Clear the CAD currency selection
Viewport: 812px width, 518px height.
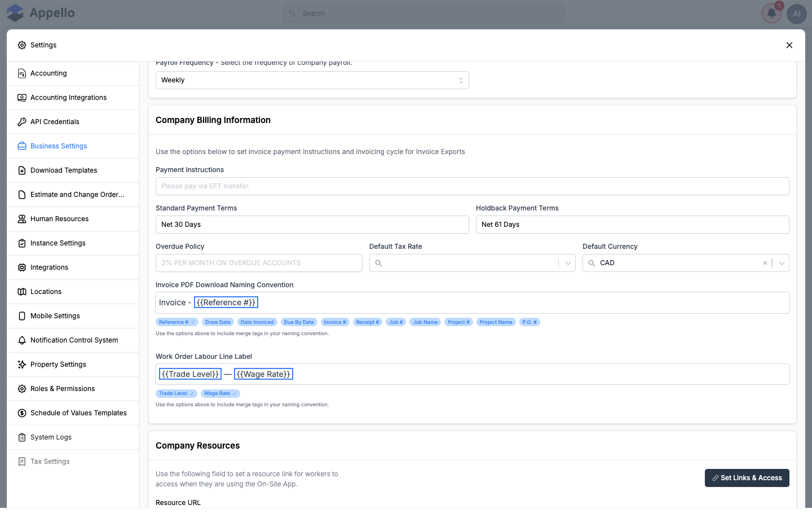tap(765, 263)
